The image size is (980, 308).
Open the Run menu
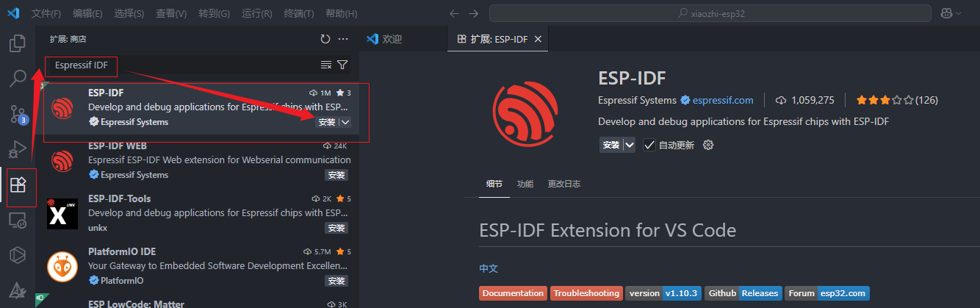(x=257, y=14)
